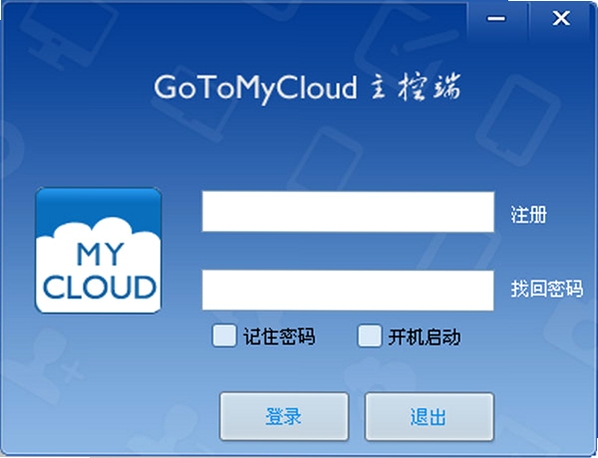Open the 找回密码 password recovery link
598x458 pixels.
(547, 289)
